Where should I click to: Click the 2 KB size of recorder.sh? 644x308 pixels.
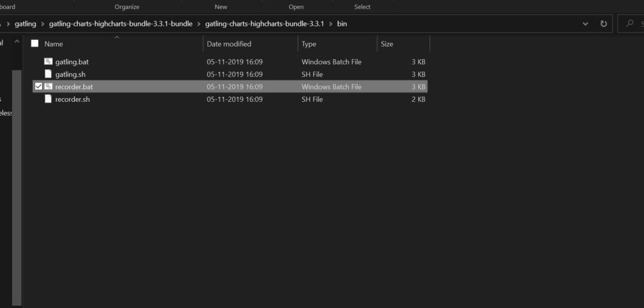click(x=418, y=99)
